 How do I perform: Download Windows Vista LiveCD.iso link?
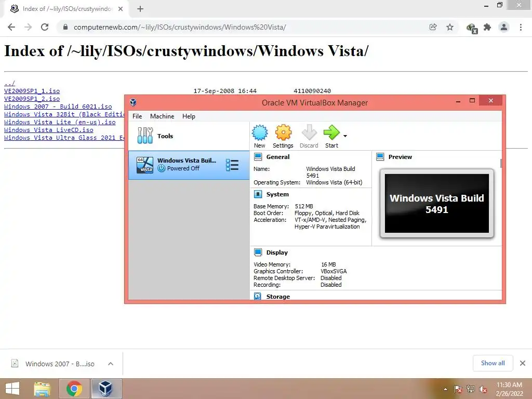pos(48,130)
